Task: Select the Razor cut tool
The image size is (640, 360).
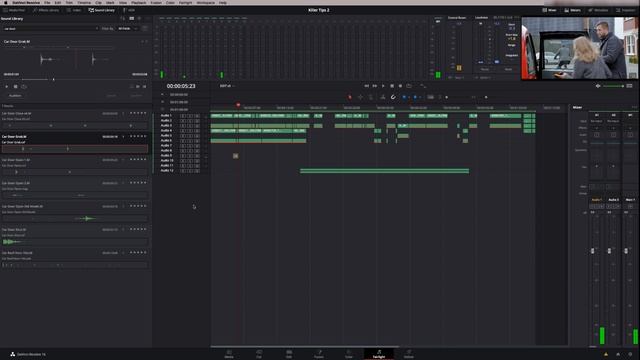Action: [382, 97]
